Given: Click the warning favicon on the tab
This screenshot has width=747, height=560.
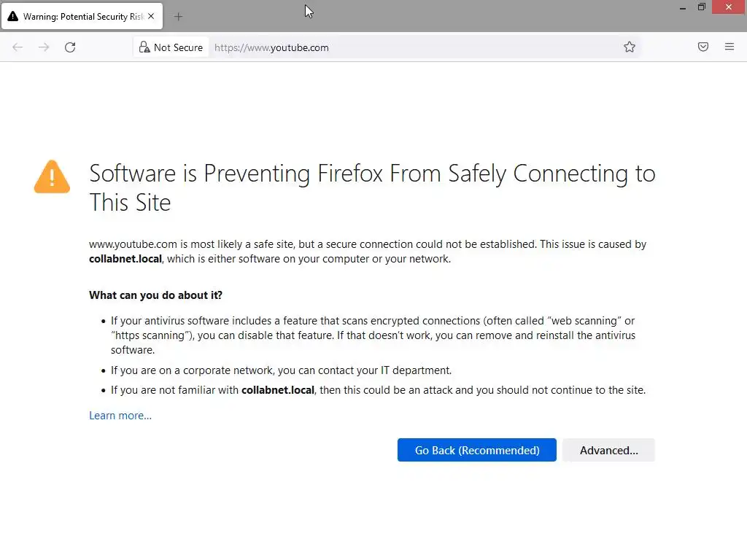Looking at the screenshot, I should tap(13, 17).
